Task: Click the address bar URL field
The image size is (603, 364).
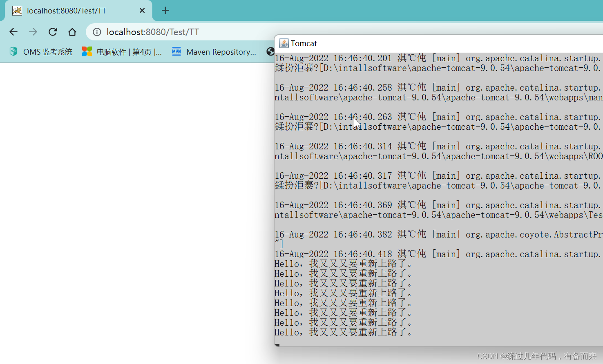Action: point(153,32)
